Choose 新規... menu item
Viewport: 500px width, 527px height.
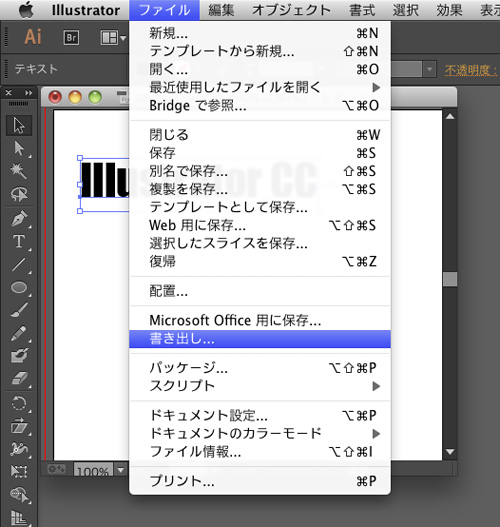pyautogui.click(x=260, y=33)
